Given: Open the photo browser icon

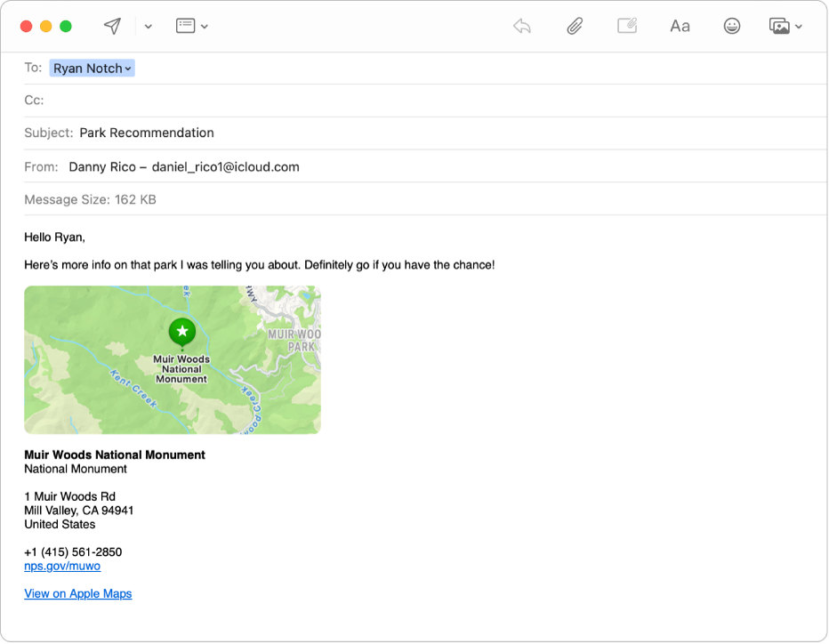Looking at the screenshot, I should coord(779,26).
